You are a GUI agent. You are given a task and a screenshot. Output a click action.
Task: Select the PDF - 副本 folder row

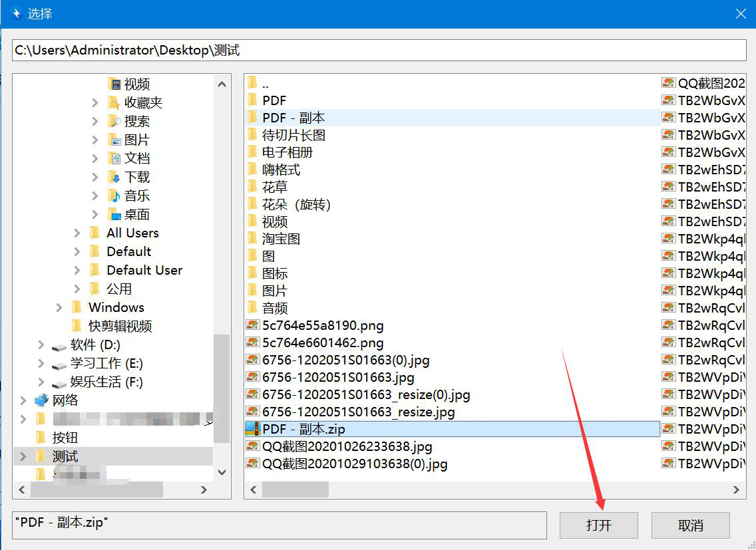[453, 118]
